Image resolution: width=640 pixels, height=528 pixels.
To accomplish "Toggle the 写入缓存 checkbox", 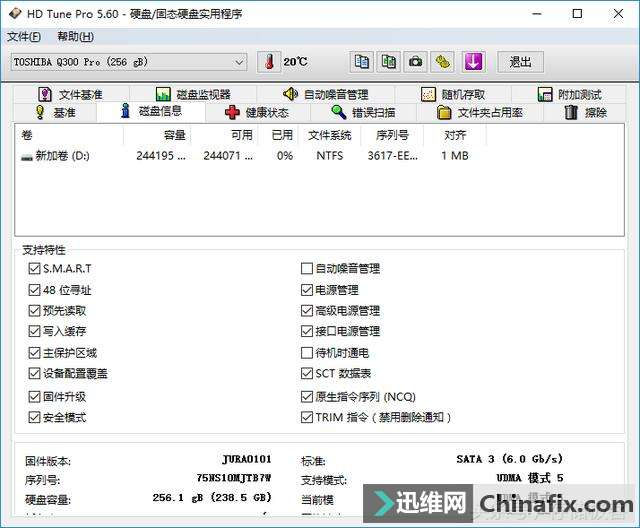I will click(34, 331).
